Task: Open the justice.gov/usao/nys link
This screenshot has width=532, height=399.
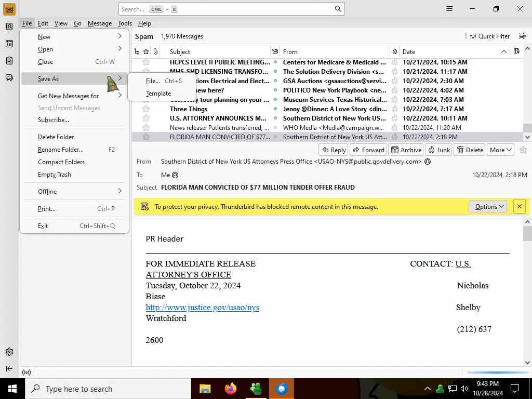Action: click(x=203, y=308)
